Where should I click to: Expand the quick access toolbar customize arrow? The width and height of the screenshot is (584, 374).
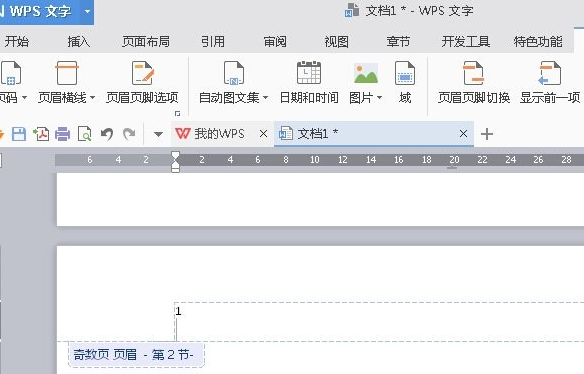[158, 134]
